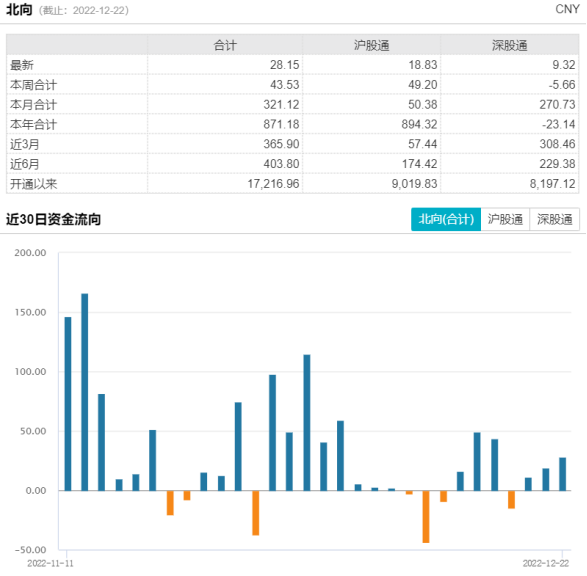
Task: Click the value 229.38 in the table
Action: pyautogui.click(x=557, y=164)
